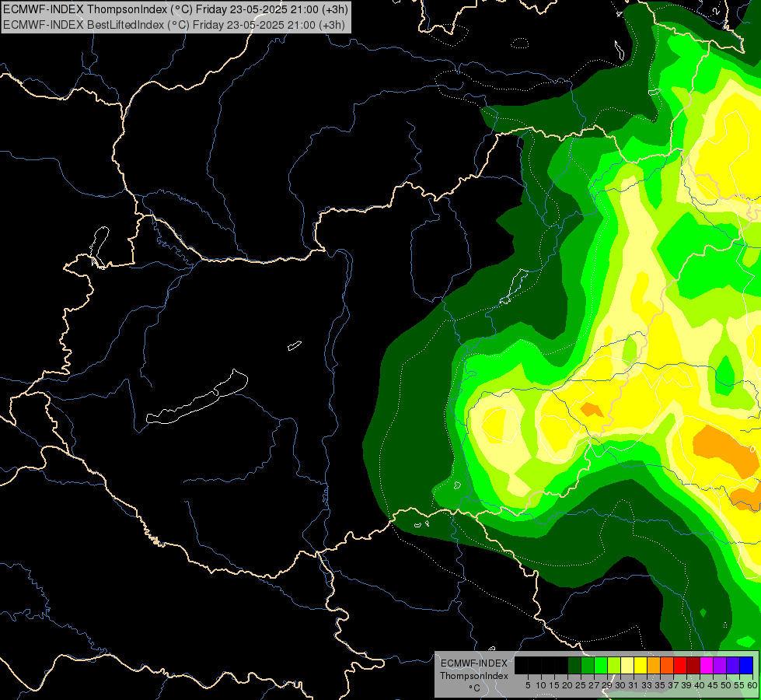Click legend scale value 33
The width and height of the screenshot is (761, 700).
647,685
